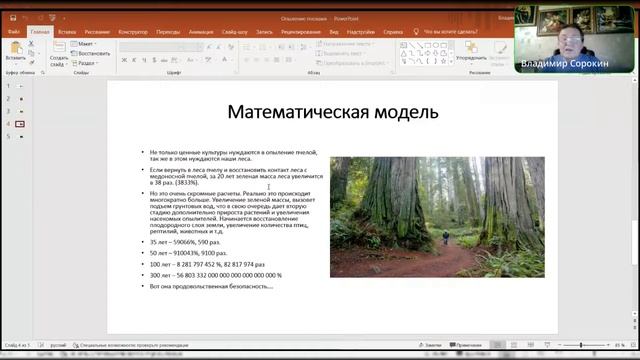The height and width of the screenshot is (360, 640).
Task: Open Макет layout dropdown
Action: [83, 44]
